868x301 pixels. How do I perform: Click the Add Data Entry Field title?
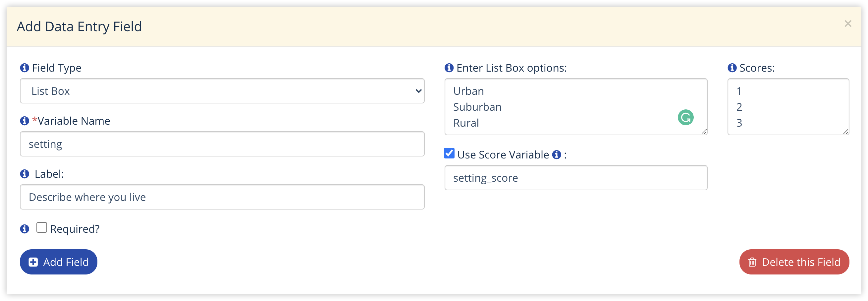click(79, 26)
